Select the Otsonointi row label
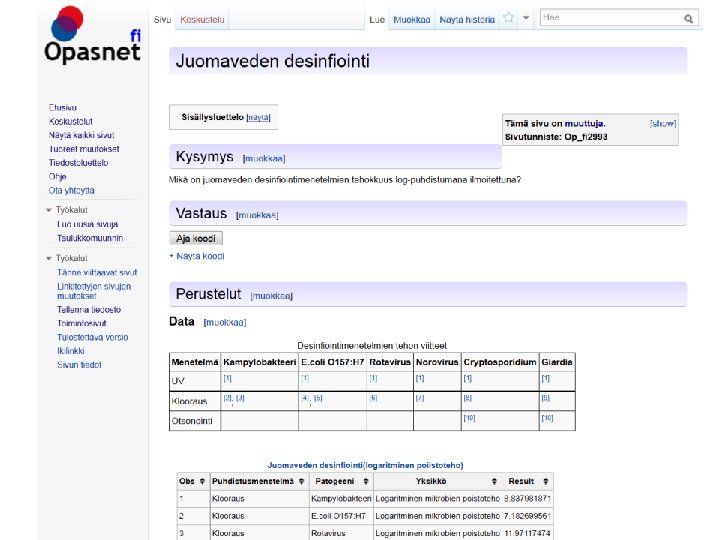 click(192, 421)
